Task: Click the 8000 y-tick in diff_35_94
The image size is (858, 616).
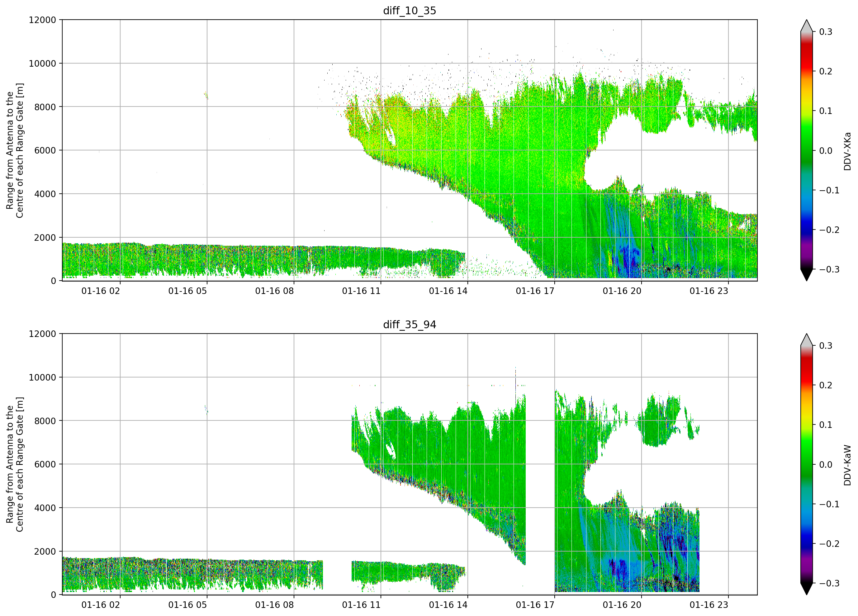Action: pos(45,421)
